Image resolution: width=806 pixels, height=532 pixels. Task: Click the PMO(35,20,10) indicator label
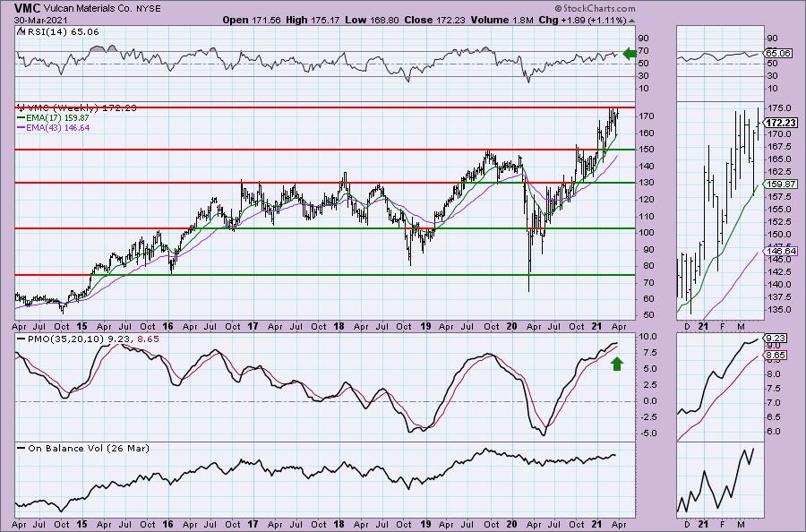(88, 339)
